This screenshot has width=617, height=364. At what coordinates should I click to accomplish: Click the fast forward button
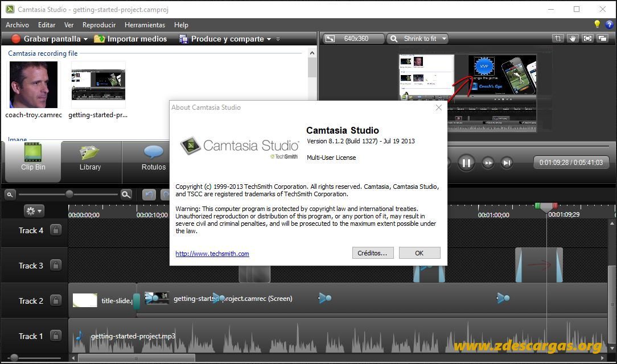[488, 163]
